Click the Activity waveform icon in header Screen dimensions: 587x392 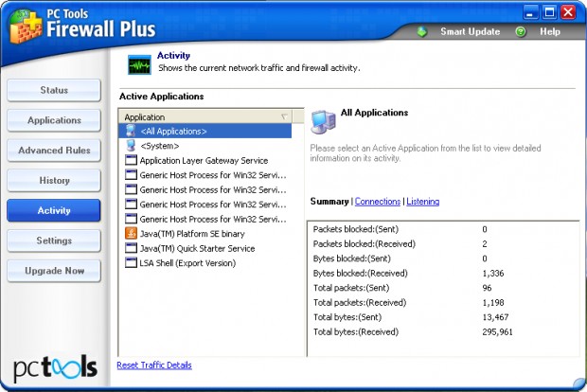pos(139,64)
